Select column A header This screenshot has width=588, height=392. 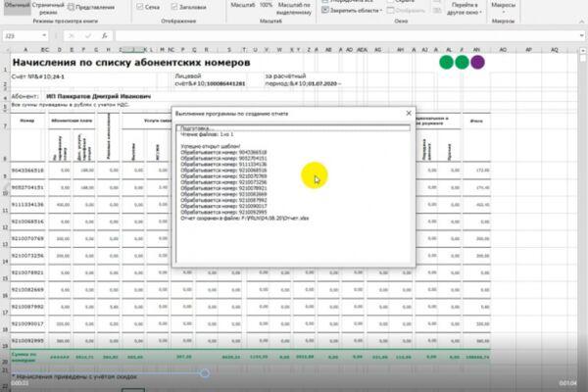coord(25,50)
